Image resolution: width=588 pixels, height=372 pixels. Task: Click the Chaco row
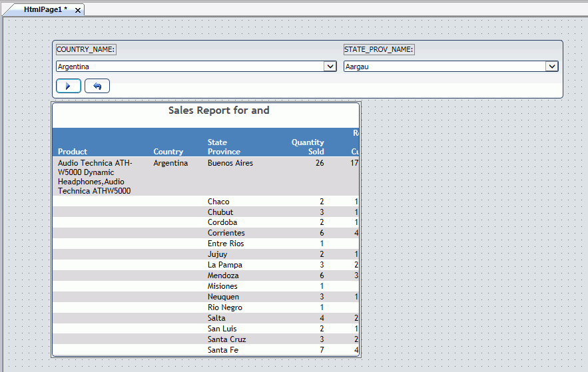tap(206, 201)
